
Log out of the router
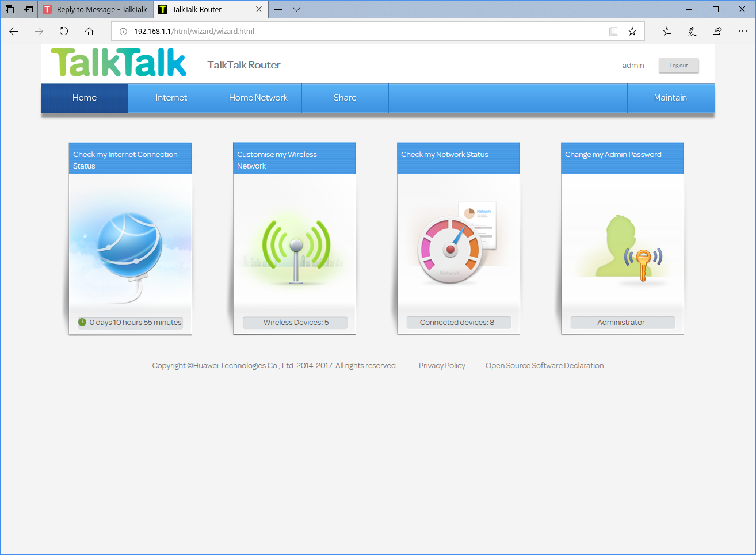click(678, 66)
